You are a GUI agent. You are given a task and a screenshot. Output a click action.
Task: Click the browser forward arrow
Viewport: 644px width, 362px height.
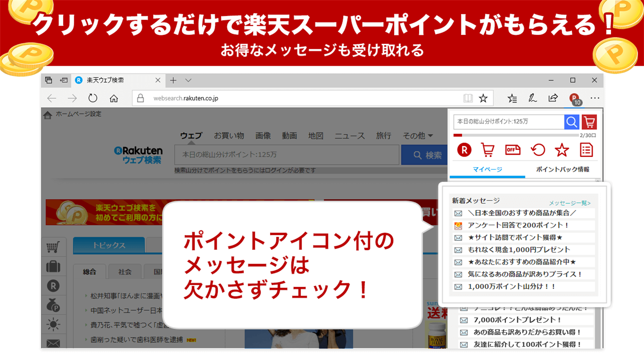pos(72,98)
